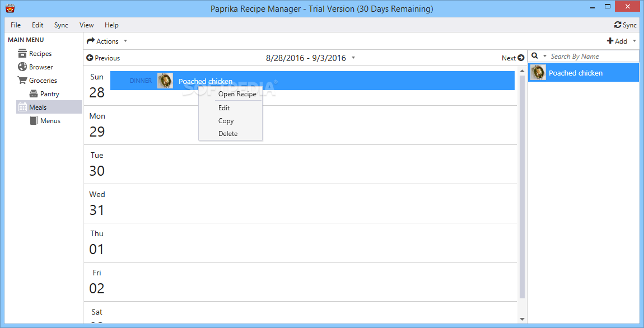Click the Actions share arrow icon
Viewport: 644px width, 328px height.
click(91, 41)
